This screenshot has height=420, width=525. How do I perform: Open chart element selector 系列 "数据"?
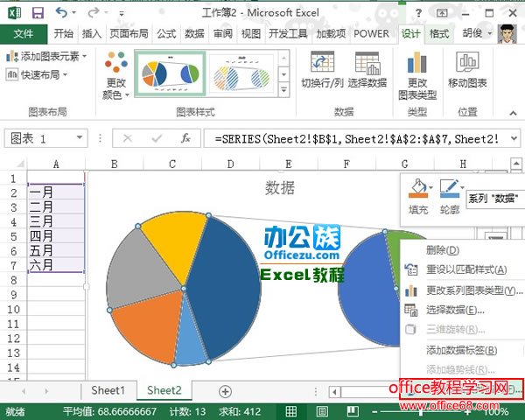tap(495, 199)
